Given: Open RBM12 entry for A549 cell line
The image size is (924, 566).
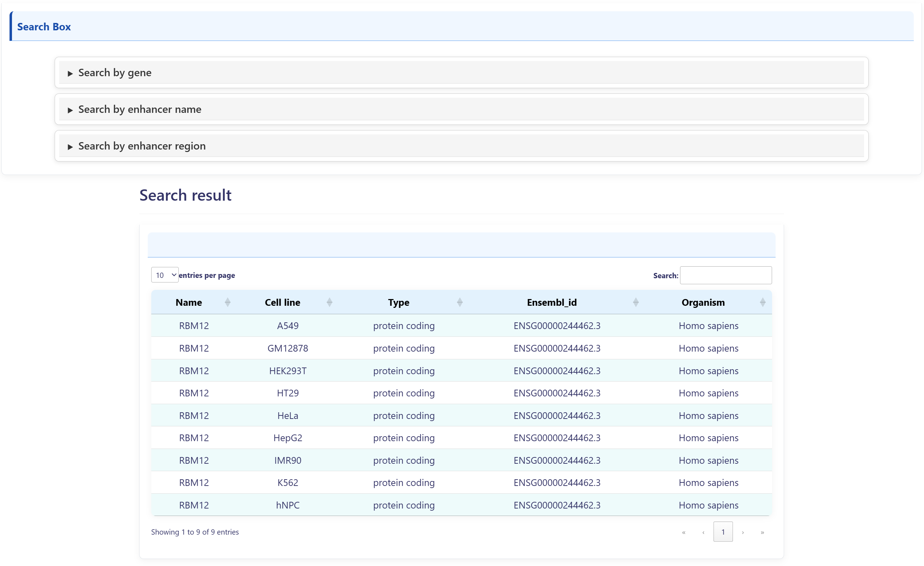Looking at the screenshot, I should click(194, 325).
